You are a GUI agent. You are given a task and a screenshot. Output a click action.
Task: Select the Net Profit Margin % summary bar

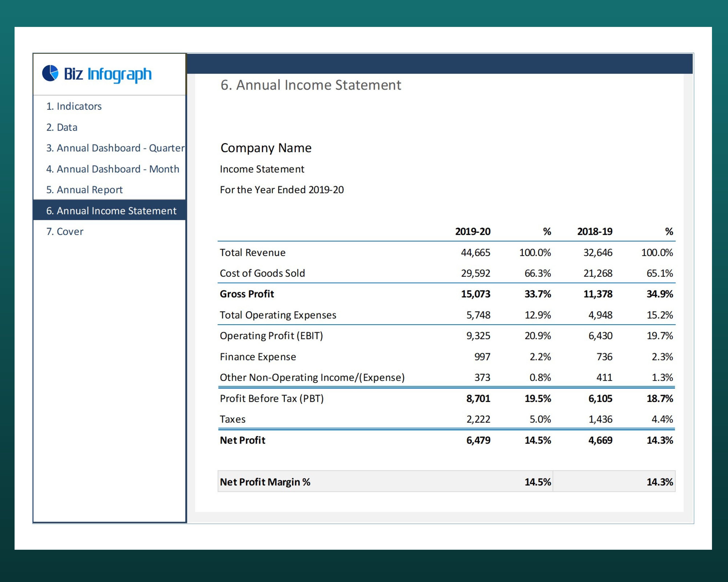(265, 482)
